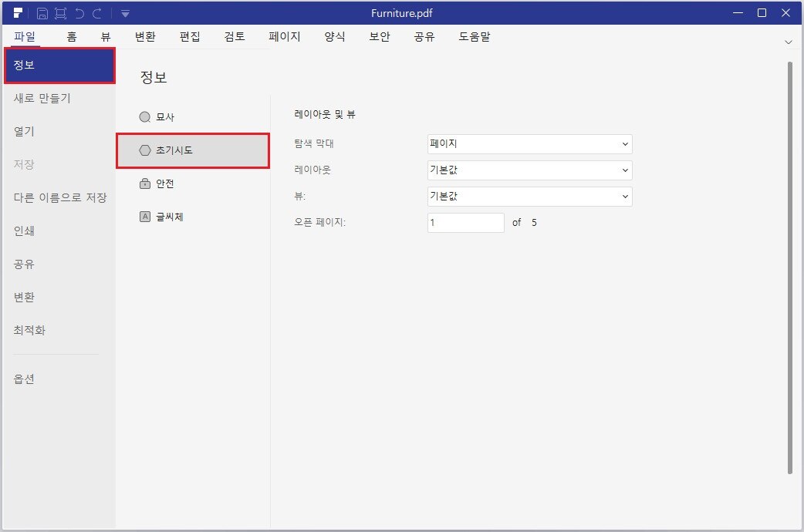Click the vertical scrollbar on the right
Screen dimensions: 804x532
click(789, 268)
